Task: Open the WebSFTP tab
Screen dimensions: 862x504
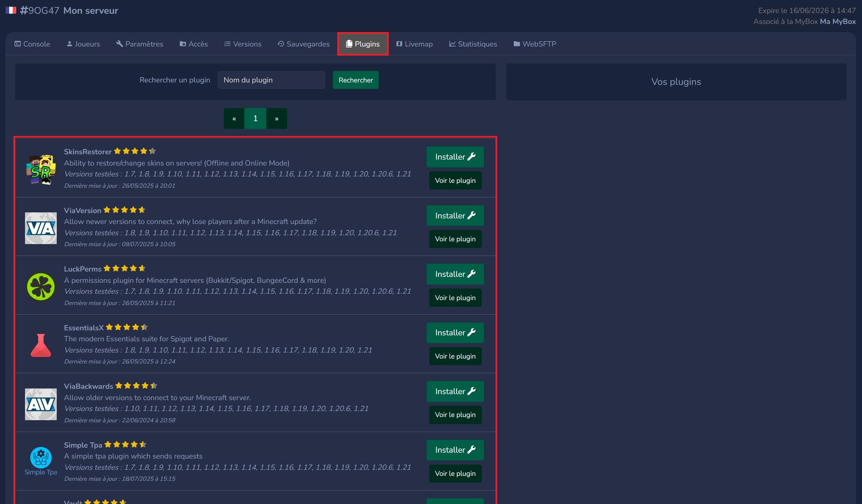Action: click(x=535, y=44)
